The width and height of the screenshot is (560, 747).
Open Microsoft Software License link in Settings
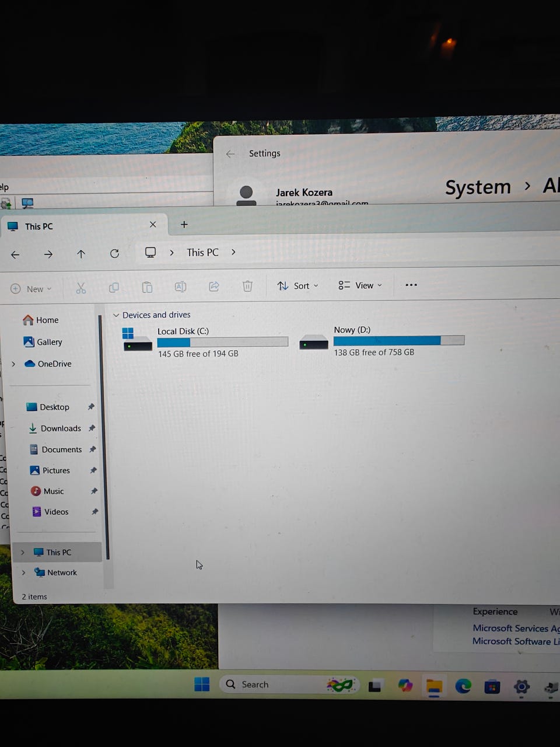point(516,641)
